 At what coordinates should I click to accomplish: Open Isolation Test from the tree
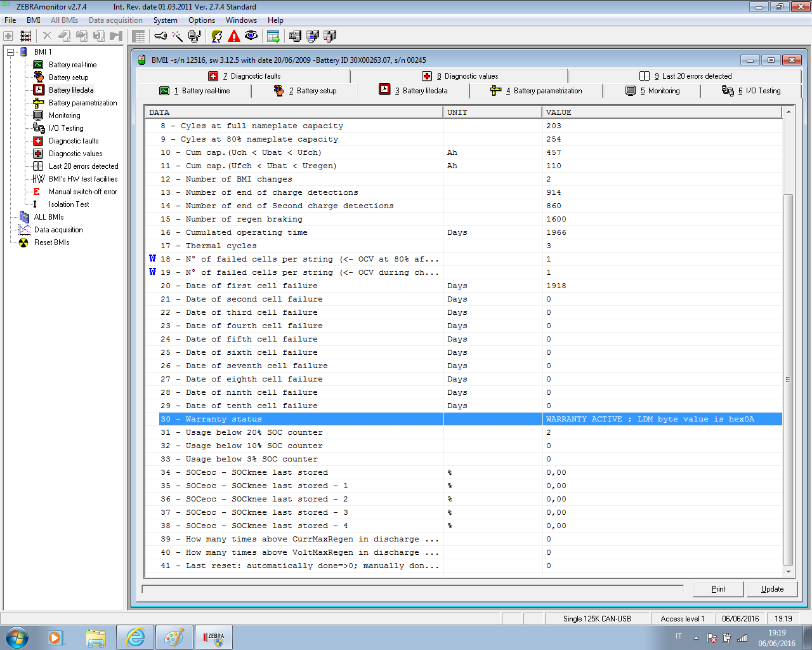69,204
